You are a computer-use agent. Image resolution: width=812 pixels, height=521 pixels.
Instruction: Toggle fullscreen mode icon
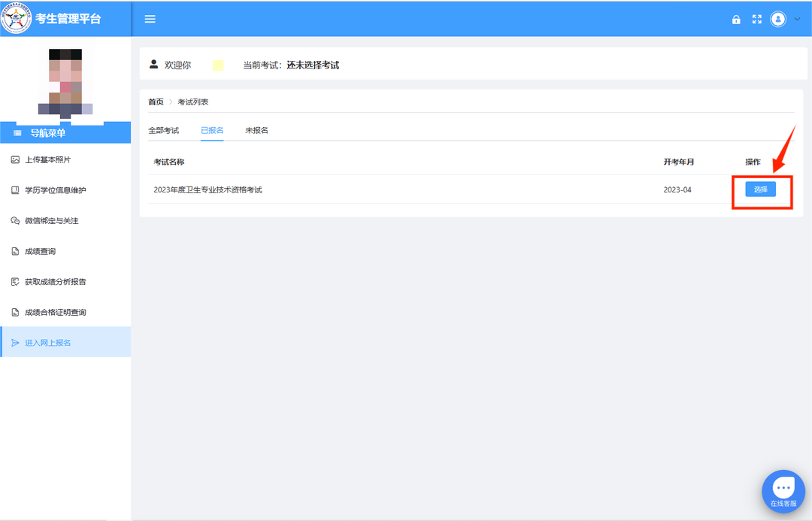click(x=757, y=20)
